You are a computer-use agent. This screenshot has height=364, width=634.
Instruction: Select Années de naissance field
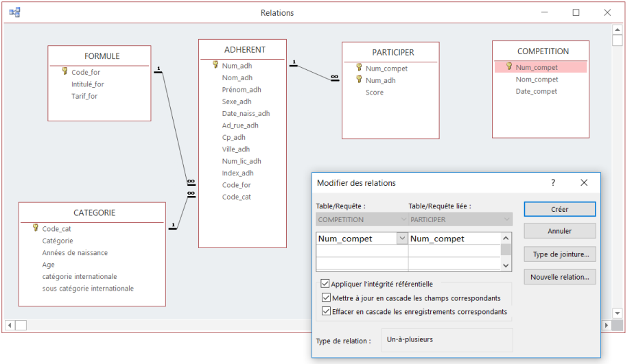(75, 252)
